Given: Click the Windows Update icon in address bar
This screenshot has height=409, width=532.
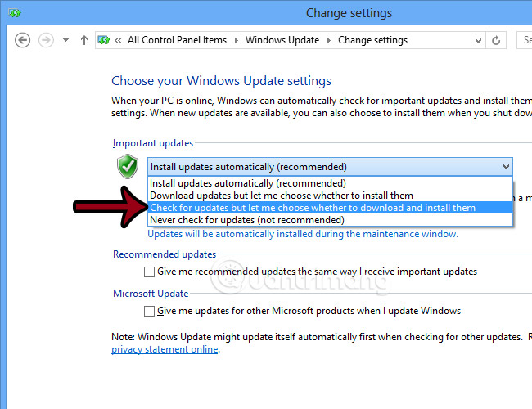Looking at the screenshot, I should pyautogui.click(x=104, y=40).
